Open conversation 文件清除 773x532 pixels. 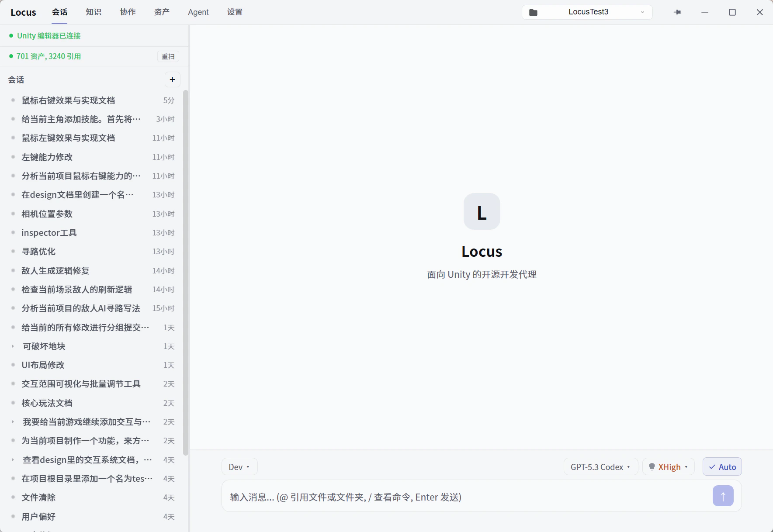point(93,497)
